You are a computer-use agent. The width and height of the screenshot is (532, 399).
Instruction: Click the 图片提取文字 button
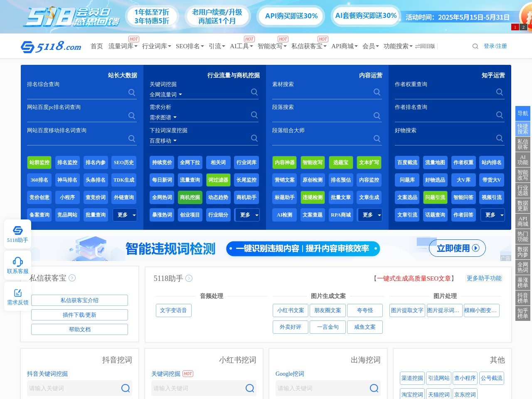pyautogui.click(x=407, y=310)
